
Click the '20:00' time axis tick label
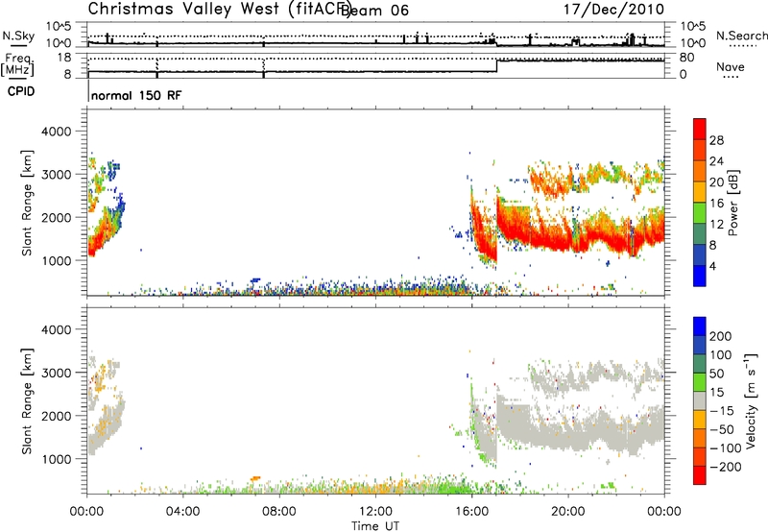568,512
